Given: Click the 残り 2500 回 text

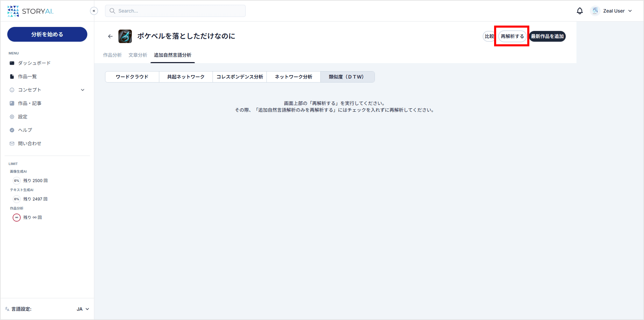Looking at the screenshot, I should (36, 181).
